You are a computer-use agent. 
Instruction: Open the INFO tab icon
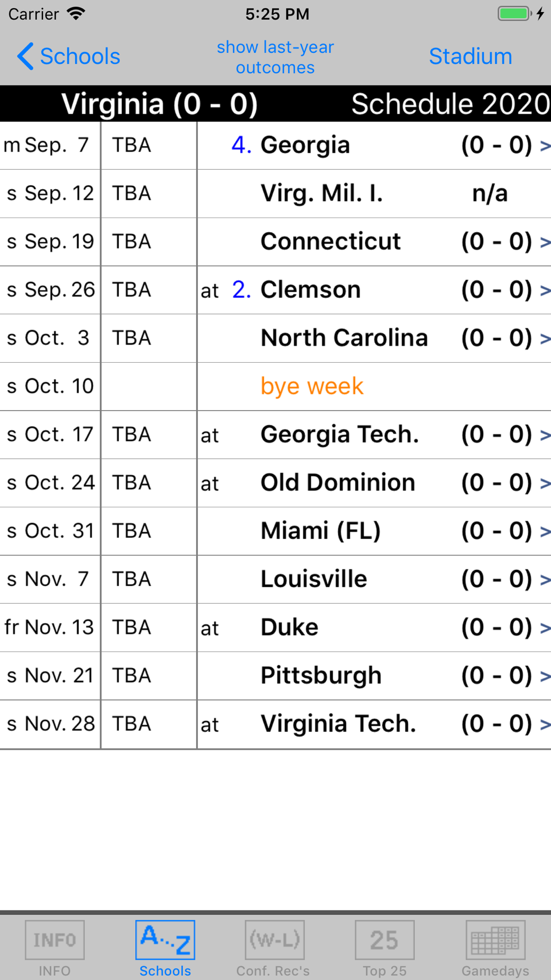coord(55,940)
